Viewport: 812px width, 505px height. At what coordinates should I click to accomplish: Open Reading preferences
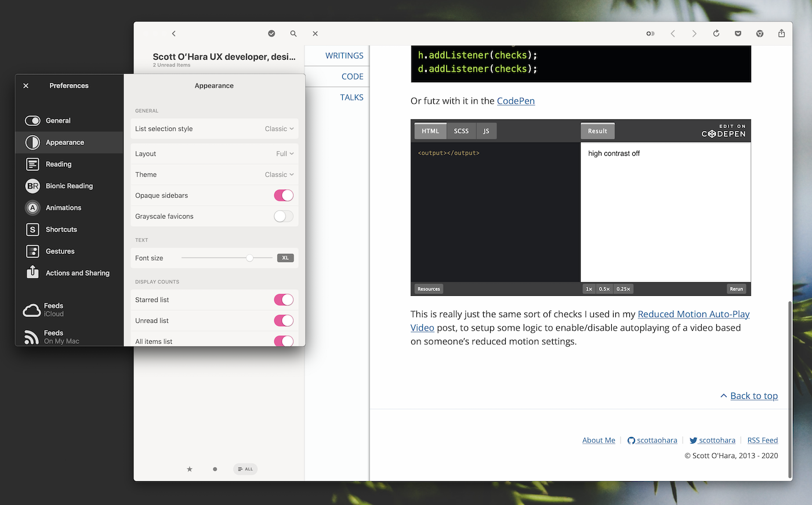click(x=69, y=164)
